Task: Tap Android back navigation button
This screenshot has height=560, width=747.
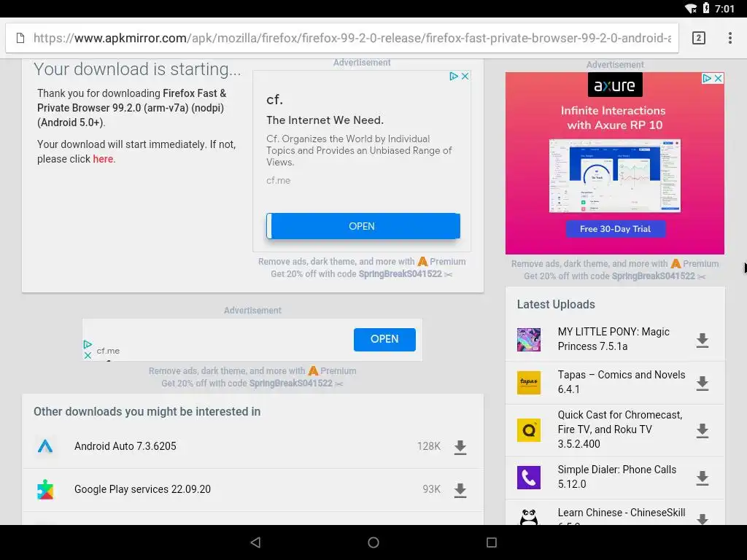Action: click(256, 542)
